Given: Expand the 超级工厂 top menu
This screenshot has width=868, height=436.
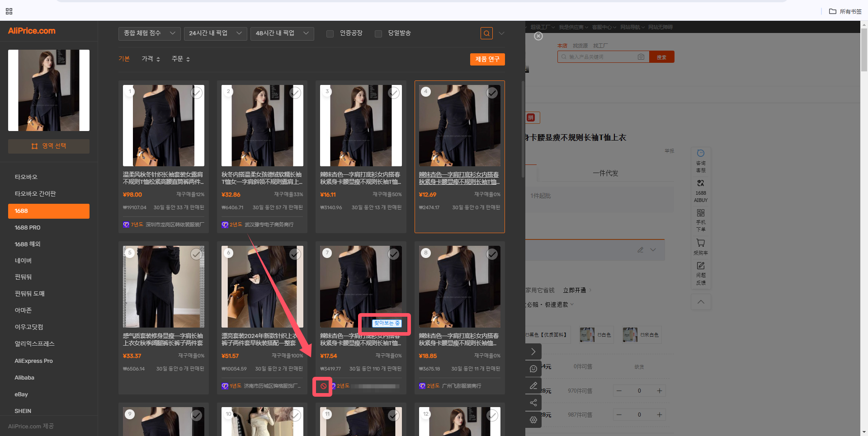Looking at the screenshot, I should coord(542,27).
